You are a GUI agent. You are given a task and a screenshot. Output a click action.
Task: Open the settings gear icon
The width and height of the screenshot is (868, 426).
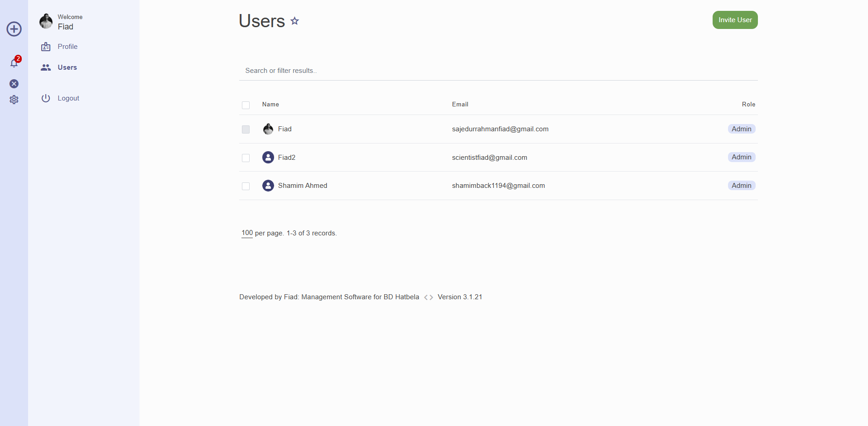tap(14, 100)
